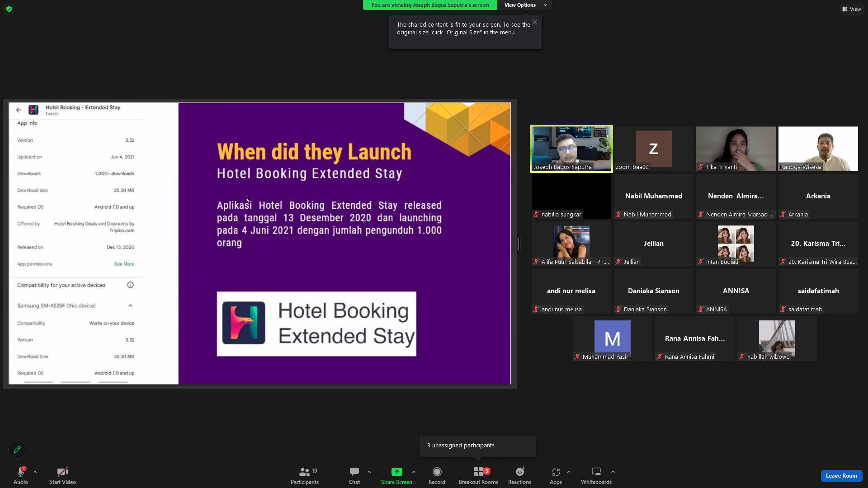Image resolution: width=868 pixels, height=488 pixels.
Task: Open the View layout menu
Action: point(852,9)
